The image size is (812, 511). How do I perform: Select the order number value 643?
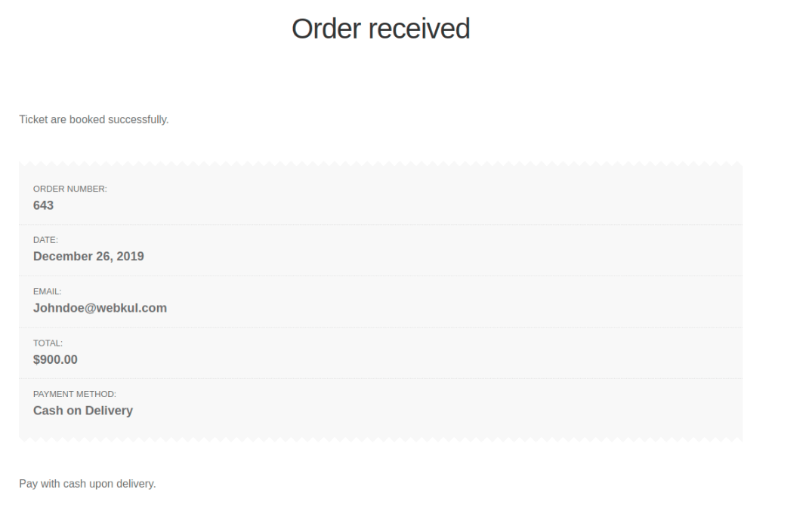click(x=43, y=205)
